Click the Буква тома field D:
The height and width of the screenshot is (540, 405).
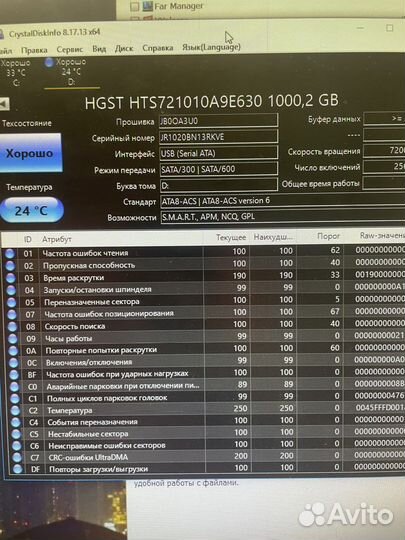coord(219,185)
